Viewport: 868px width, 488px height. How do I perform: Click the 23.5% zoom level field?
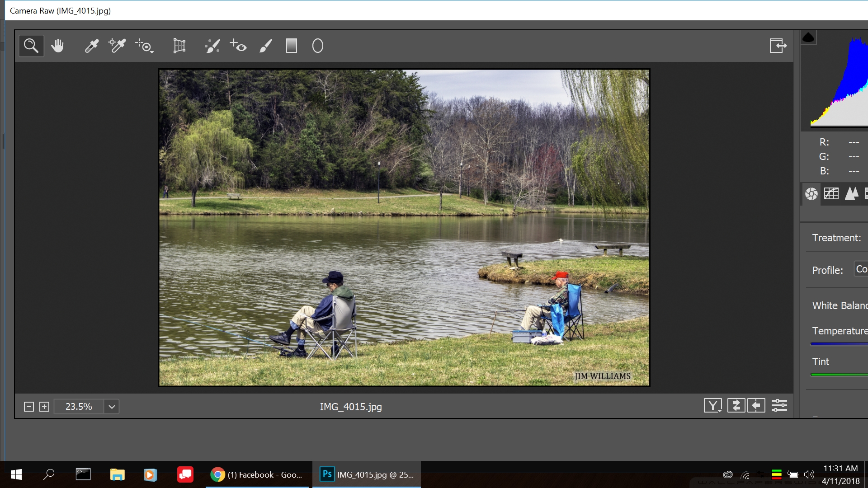pos(79,407)
